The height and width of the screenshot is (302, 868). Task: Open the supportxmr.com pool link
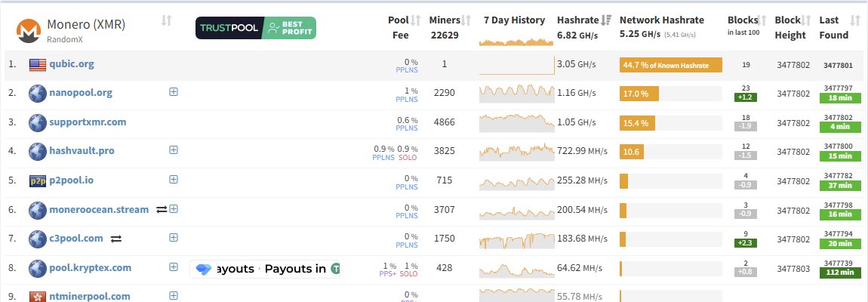88,122
